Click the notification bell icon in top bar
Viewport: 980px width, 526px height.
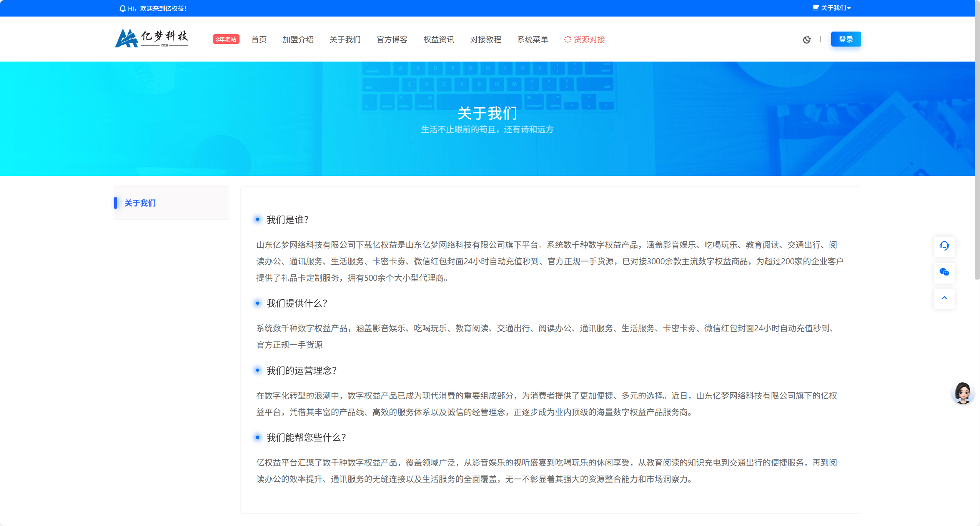[123, 8]
